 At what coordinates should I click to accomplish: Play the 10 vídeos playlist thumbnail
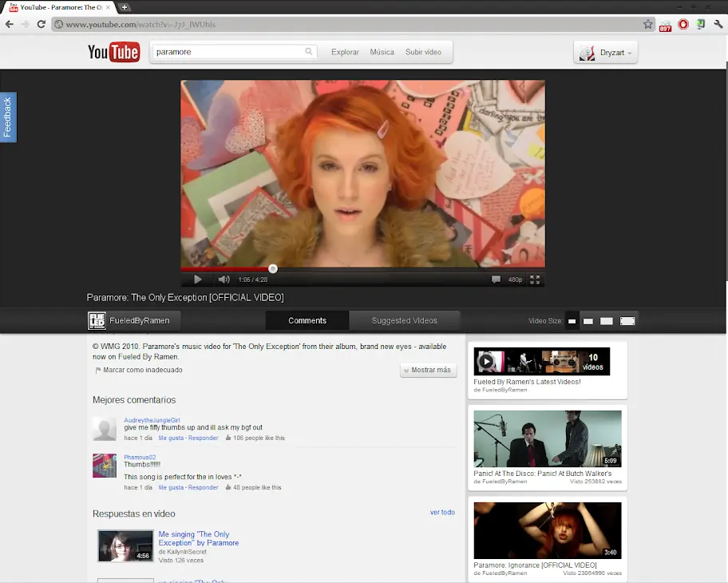click(x=541, y=362)
